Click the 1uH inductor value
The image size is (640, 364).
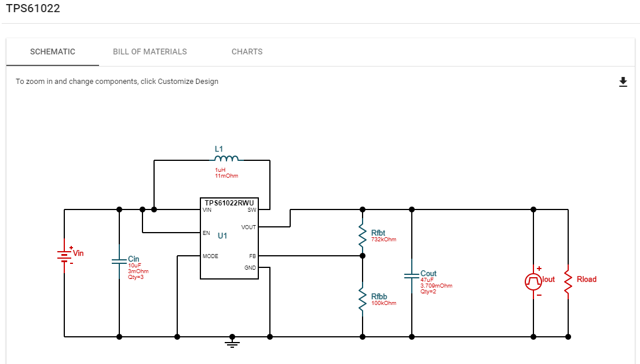click(x=220, y=170)
